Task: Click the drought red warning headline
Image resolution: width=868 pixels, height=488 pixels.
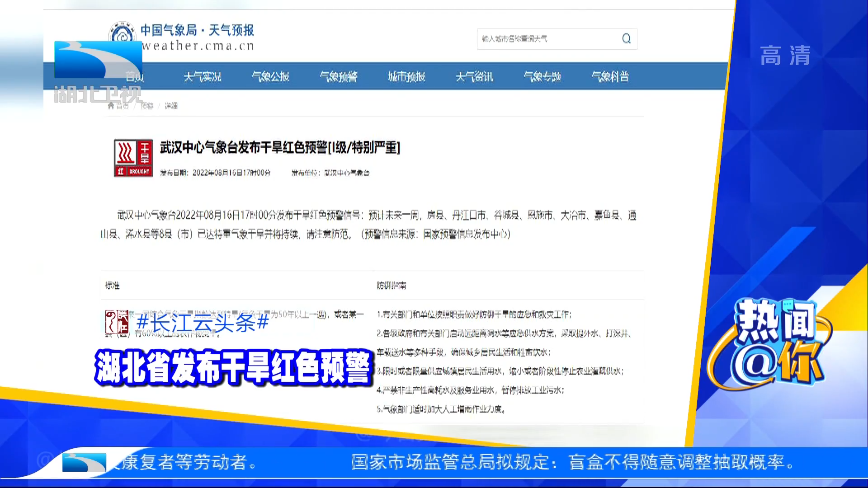Action: (x=280, y=147)
